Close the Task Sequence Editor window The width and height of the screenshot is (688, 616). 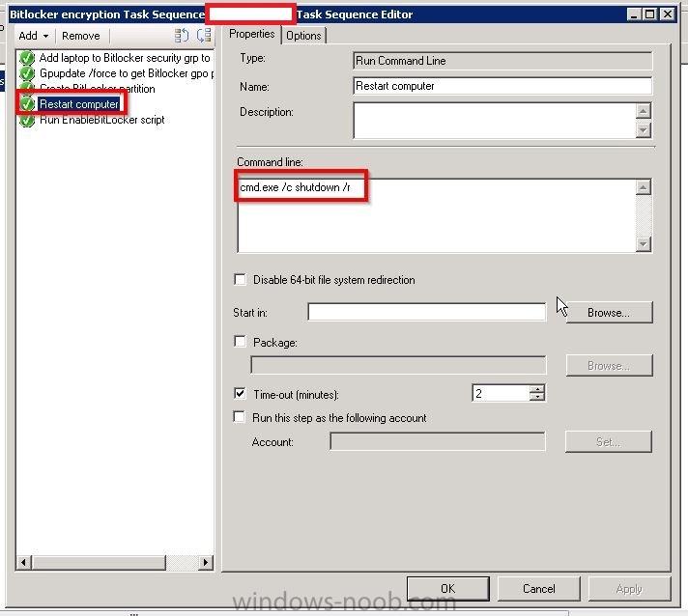coord(668,14)
